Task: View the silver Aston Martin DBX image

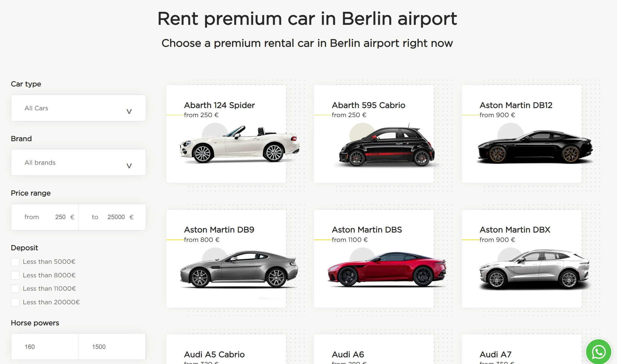Action: tap(534, 270)
